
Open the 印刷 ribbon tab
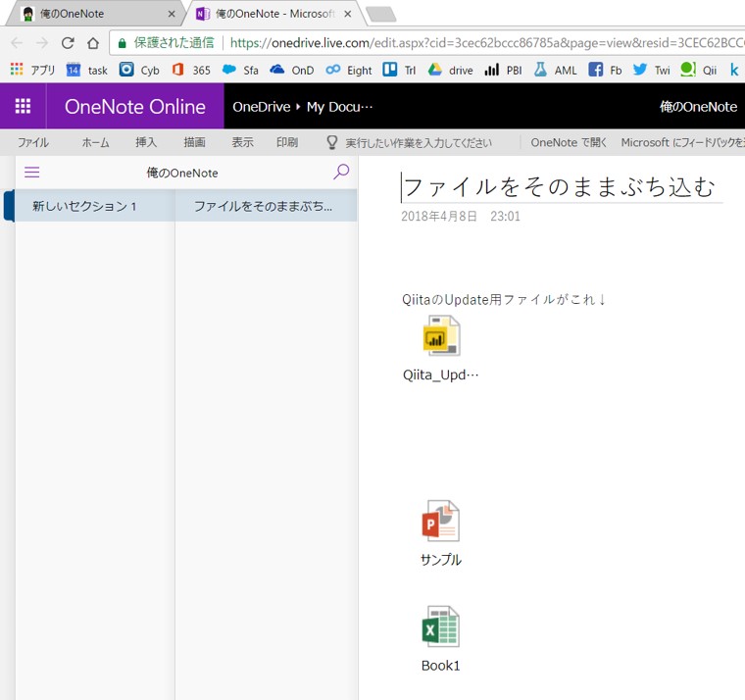pyautogui.click(x=287, y=142)
